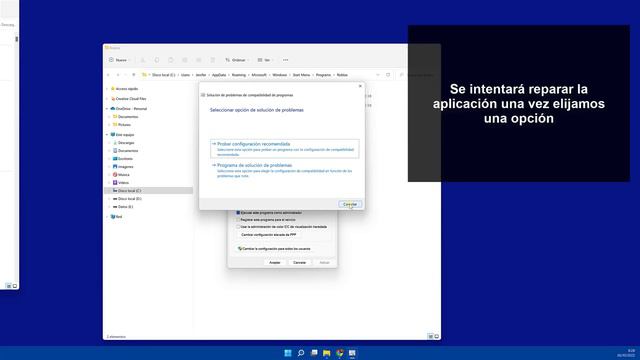
Task: Choose Probar configuración recomendada option
Action: (x=284, y=149)
